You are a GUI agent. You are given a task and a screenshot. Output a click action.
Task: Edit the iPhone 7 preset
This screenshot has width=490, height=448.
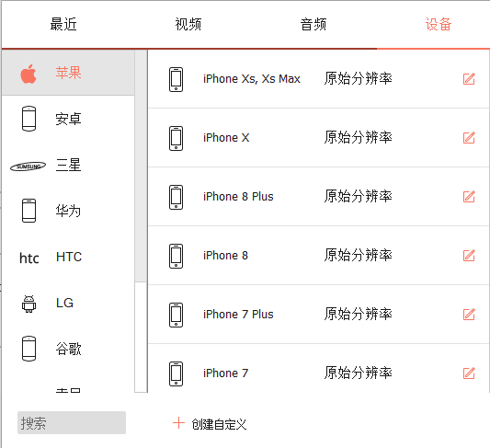pos(469,373)
